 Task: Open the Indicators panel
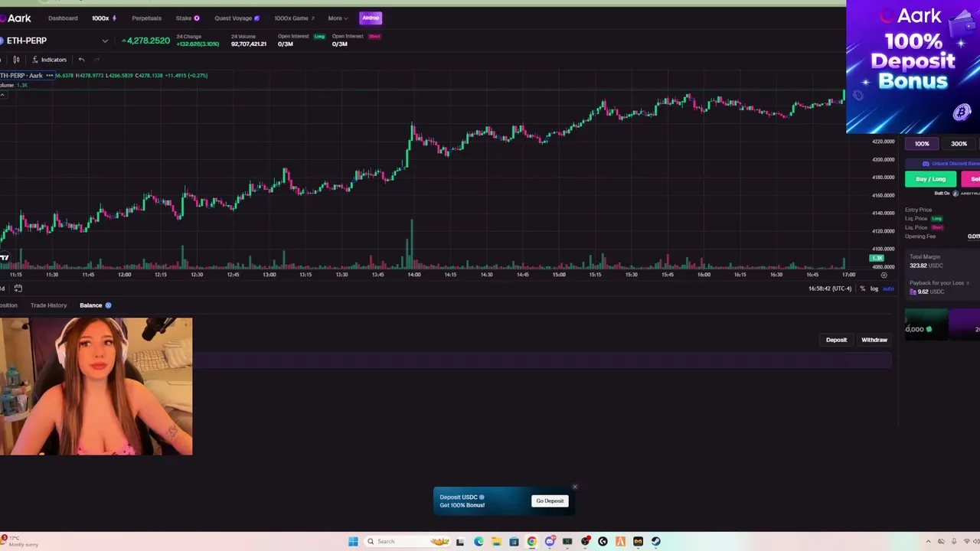click(x=49, y=60)
